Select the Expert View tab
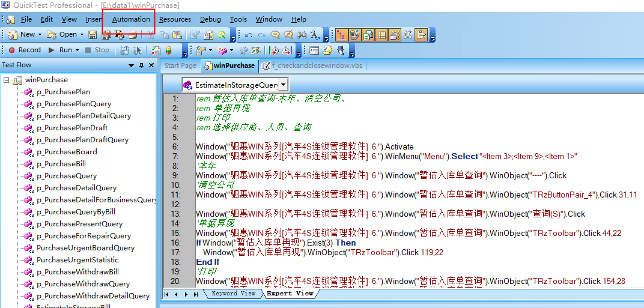 click(290, 294)
